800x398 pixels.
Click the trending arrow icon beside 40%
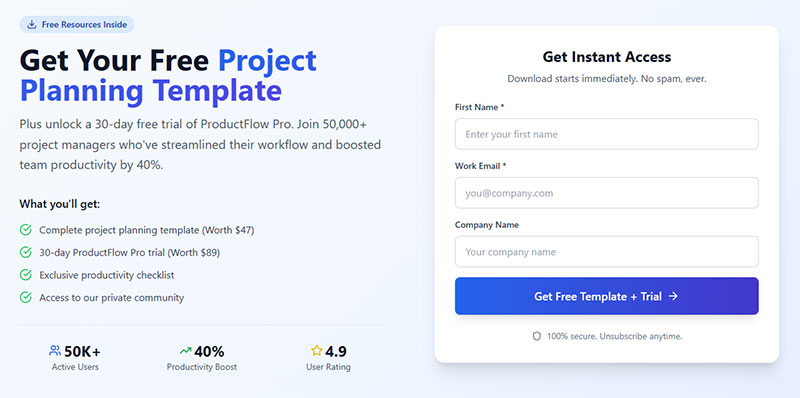pos(186,351)
